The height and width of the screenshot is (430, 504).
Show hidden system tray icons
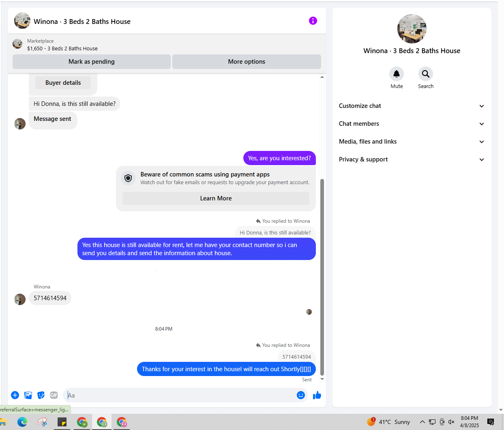pyautogui.click(x=422, y=422)
